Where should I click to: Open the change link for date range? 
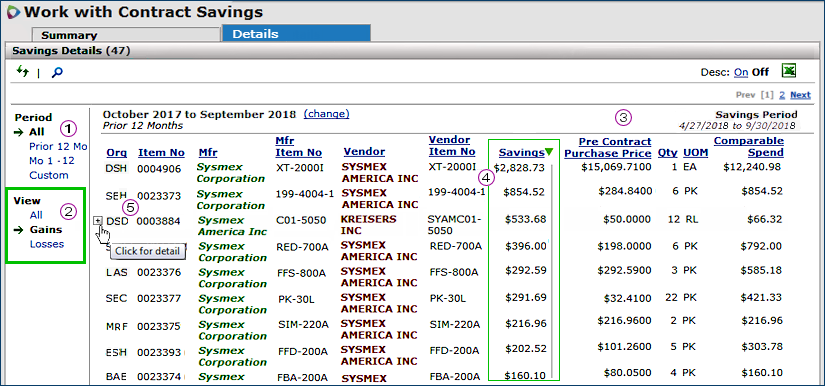[x=326, y=114]
